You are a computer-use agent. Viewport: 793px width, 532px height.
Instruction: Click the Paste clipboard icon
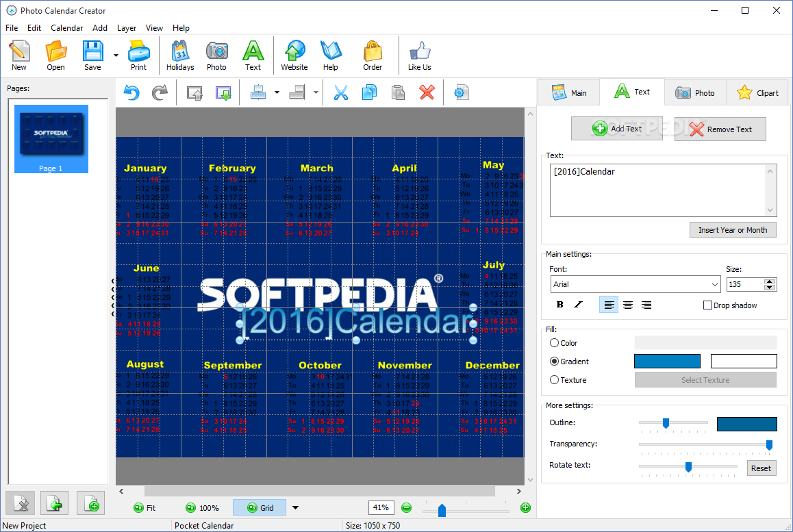click(398, 92)
